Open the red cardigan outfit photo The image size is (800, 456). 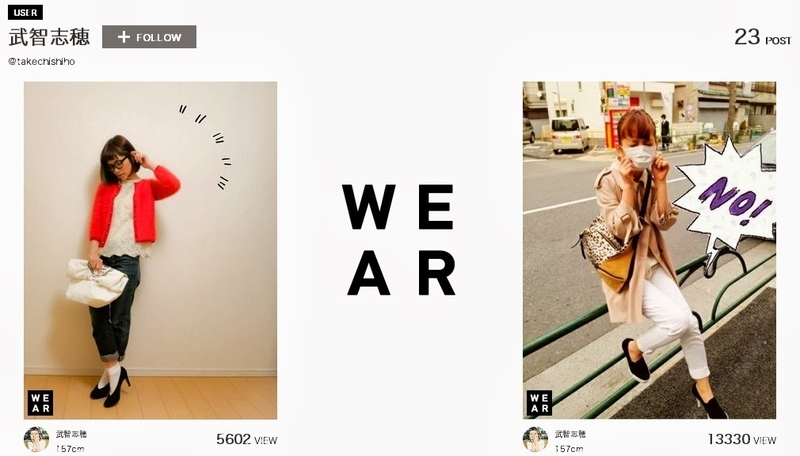coord(151,250)
